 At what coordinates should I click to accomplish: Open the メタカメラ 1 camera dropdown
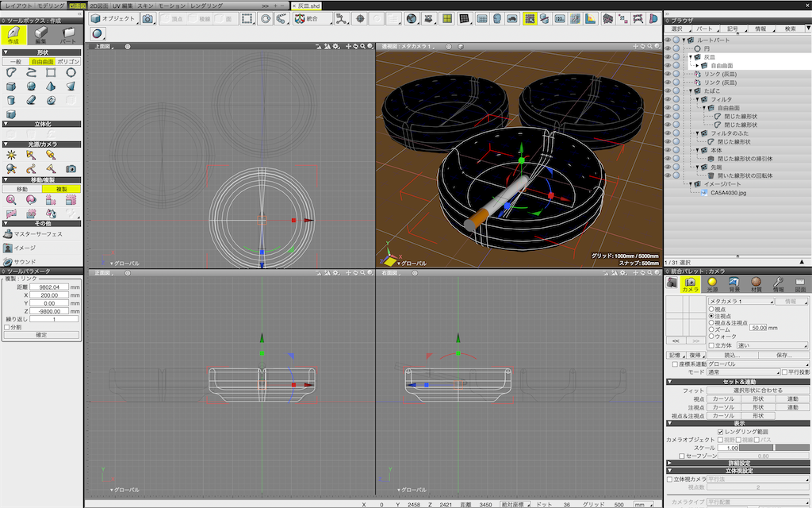tap(741, 301)
